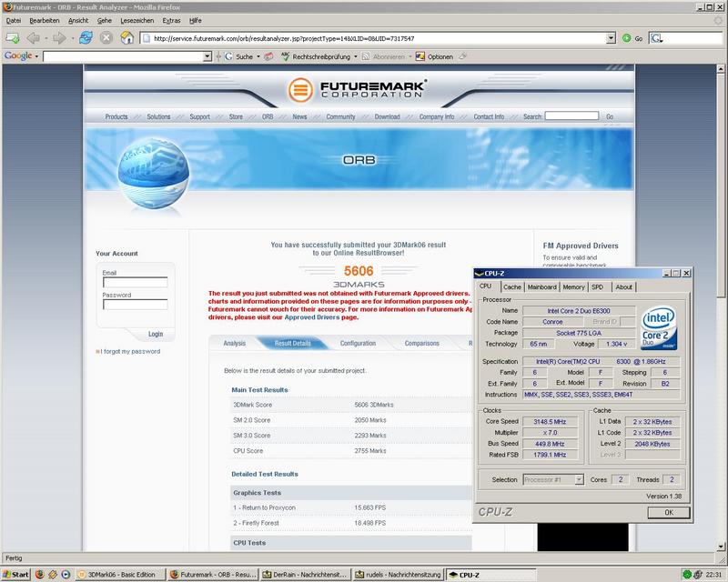Open the Comparisons tab on the result page
This screenshot has height=582, width=728.
click(422, 344)
